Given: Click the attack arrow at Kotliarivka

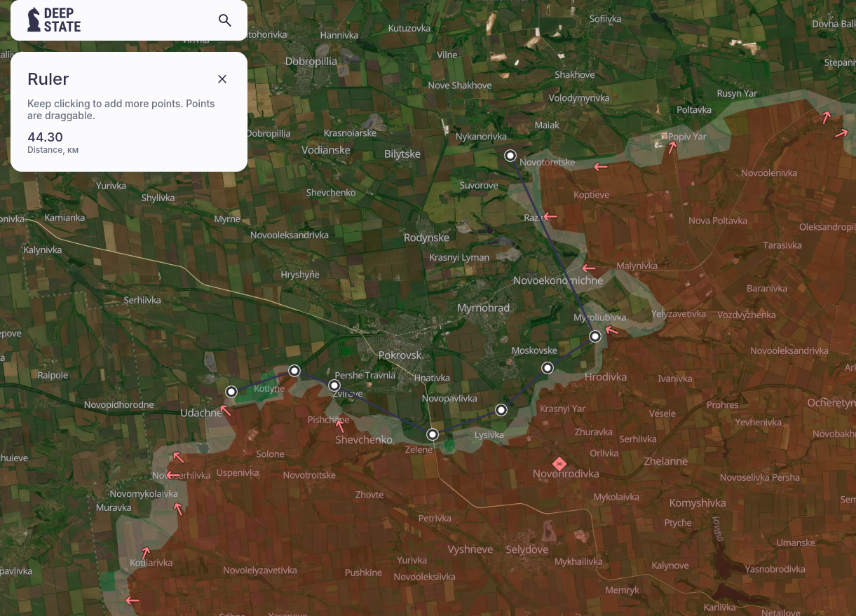Looking at the screenshot, I should [x=146, y=554].
